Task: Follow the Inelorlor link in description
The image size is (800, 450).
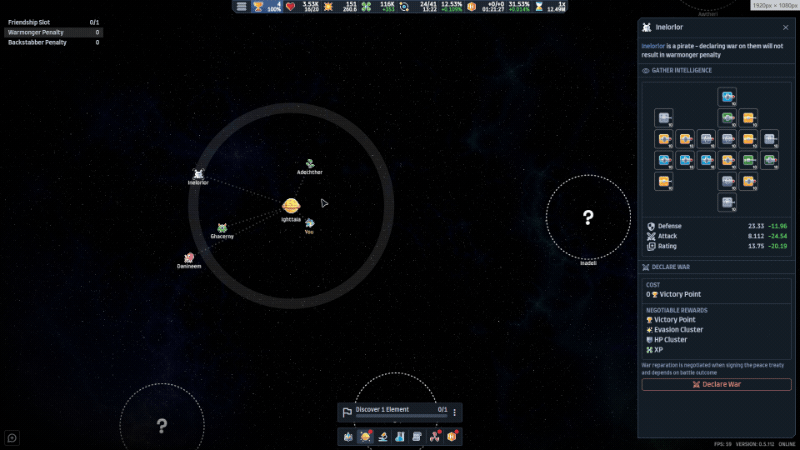Action: 653,46
